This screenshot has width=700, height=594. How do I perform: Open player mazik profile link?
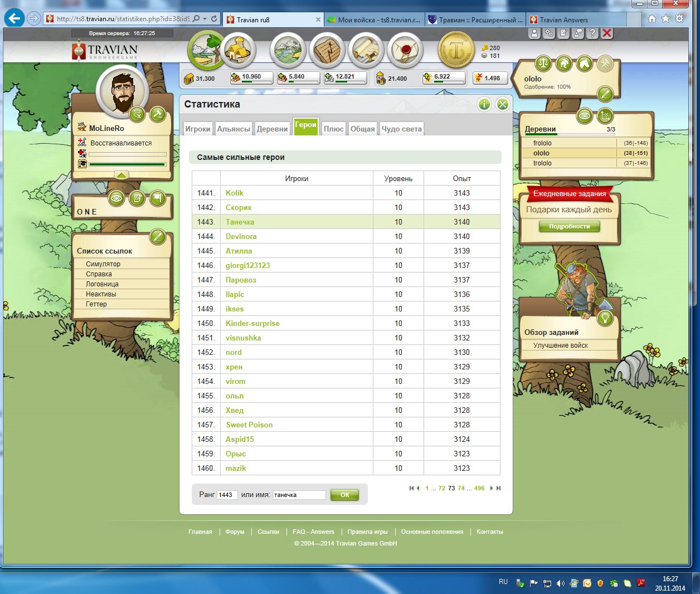tap(236, 468)
